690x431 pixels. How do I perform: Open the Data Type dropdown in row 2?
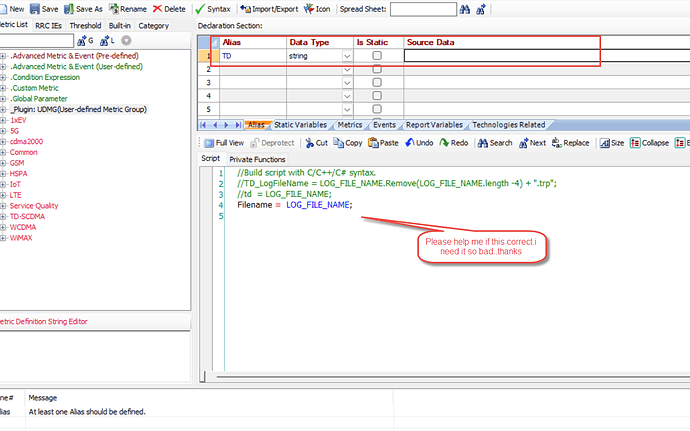click(347, 70)
